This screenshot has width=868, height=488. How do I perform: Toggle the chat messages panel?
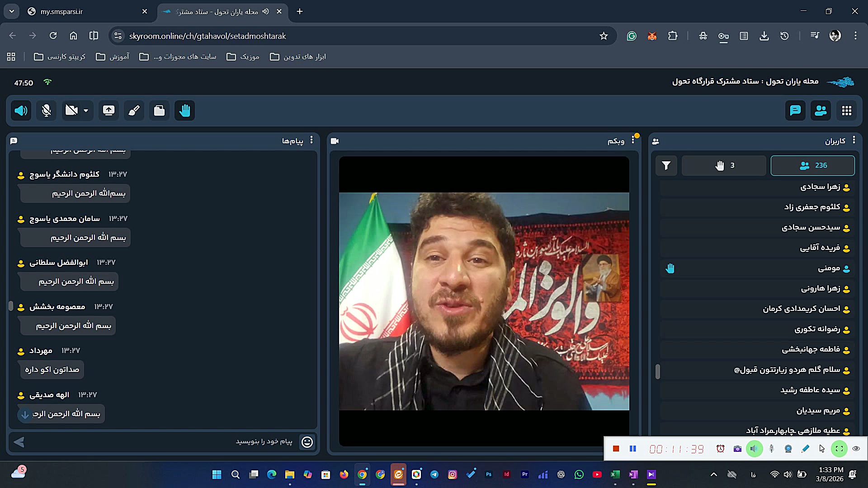(x=795, y=111)
